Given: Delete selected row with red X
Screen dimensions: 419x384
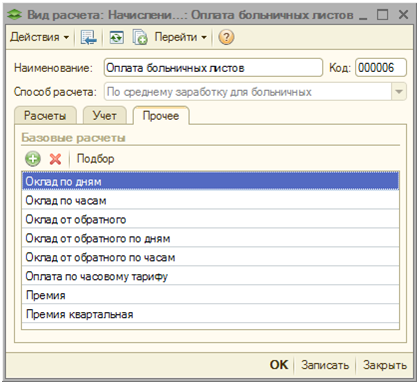Looking at the screenshot, I should click(55, 159).
